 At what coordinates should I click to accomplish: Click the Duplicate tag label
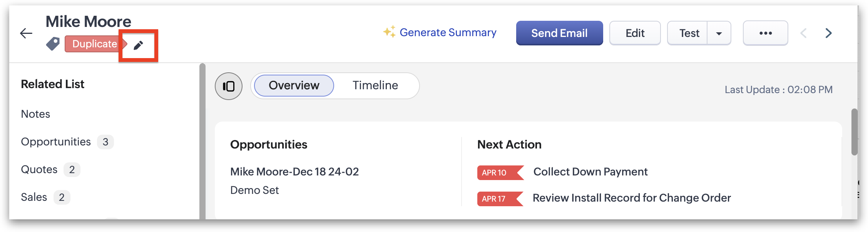pyautogui.click(x=95, y=44)
